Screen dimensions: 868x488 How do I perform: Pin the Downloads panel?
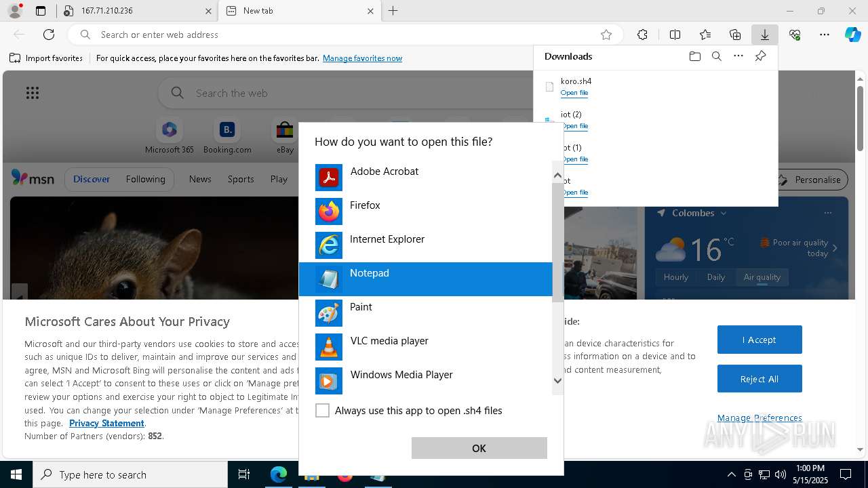point(760,56)
